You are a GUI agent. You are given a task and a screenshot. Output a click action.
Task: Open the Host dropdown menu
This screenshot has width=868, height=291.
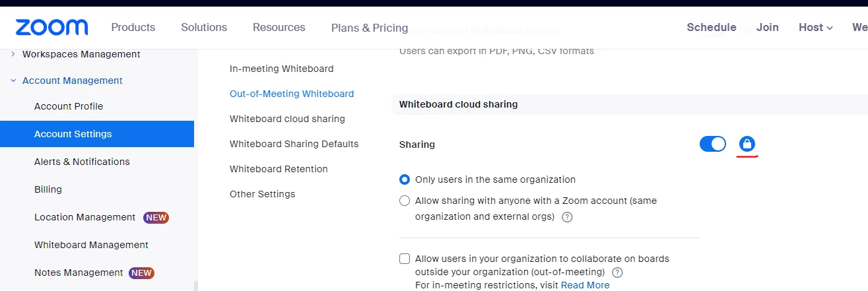tap(815, 28)
